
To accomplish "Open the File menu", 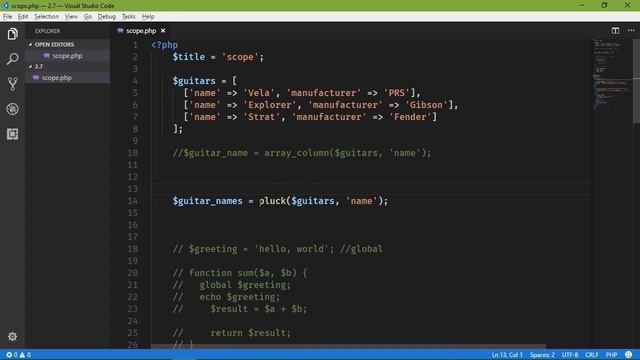I will click(7, 16).
